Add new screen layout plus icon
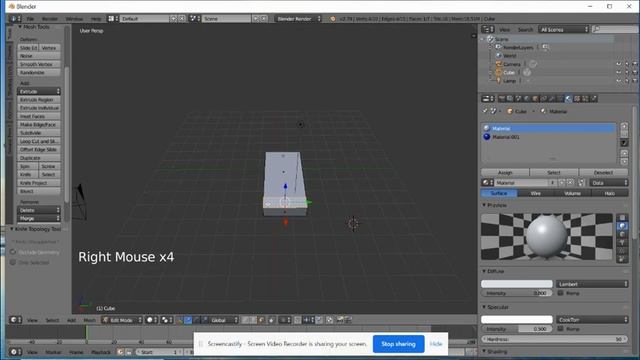The height and width of the screenshot is (360, 640). tap(174, 19)
